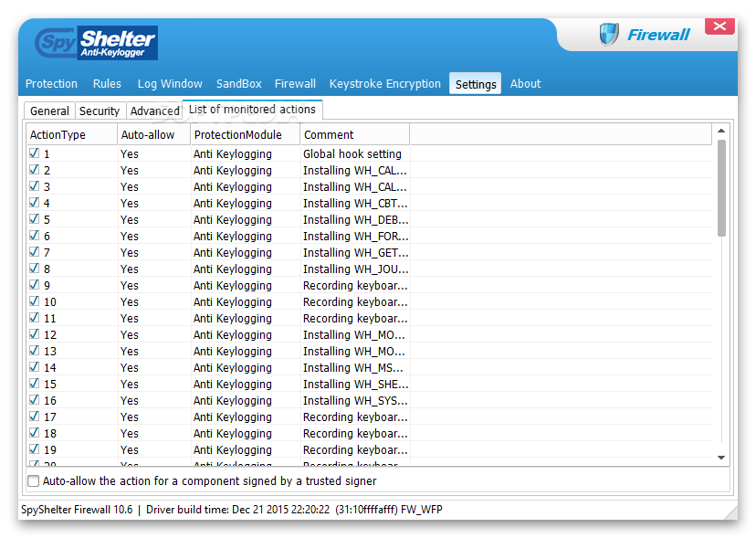Switch to the Advanced tab
Screen dimensions: 756x538
pos(155,111)
